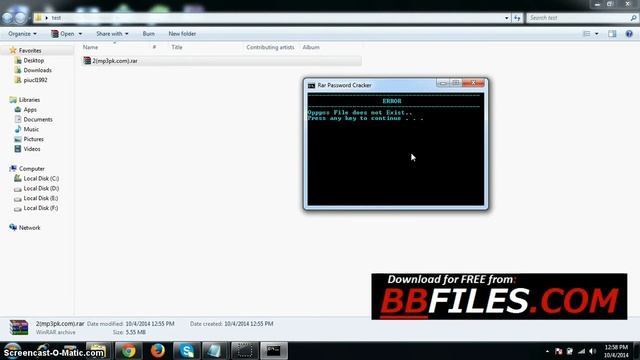Change the view icon in toolbar
This screenshot has height=360, width=640.
[x=587, y=34]
